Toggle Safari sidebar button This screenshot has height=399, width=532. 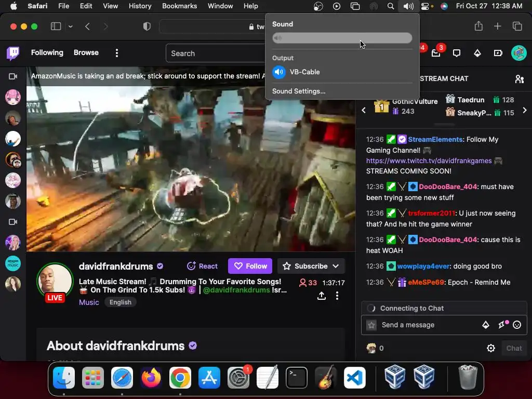[x=56, y=26]
